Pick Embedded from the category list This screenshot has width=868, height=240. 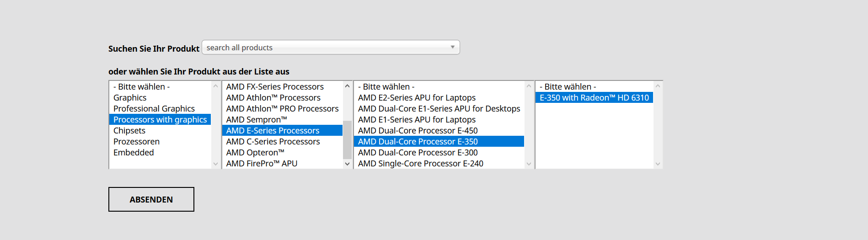click(134, 153)
